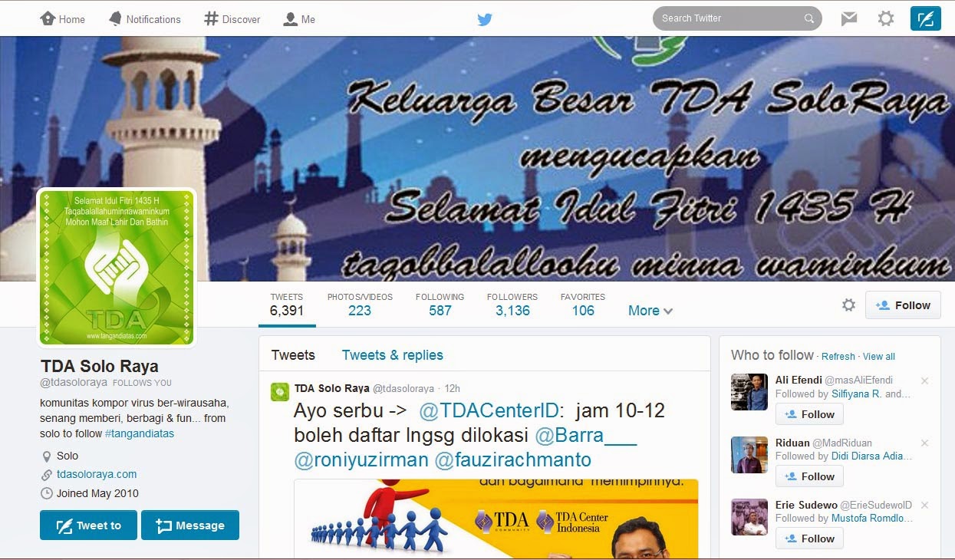Click the search magnifier icon
The image size is (955, 560).
(808, 18)
